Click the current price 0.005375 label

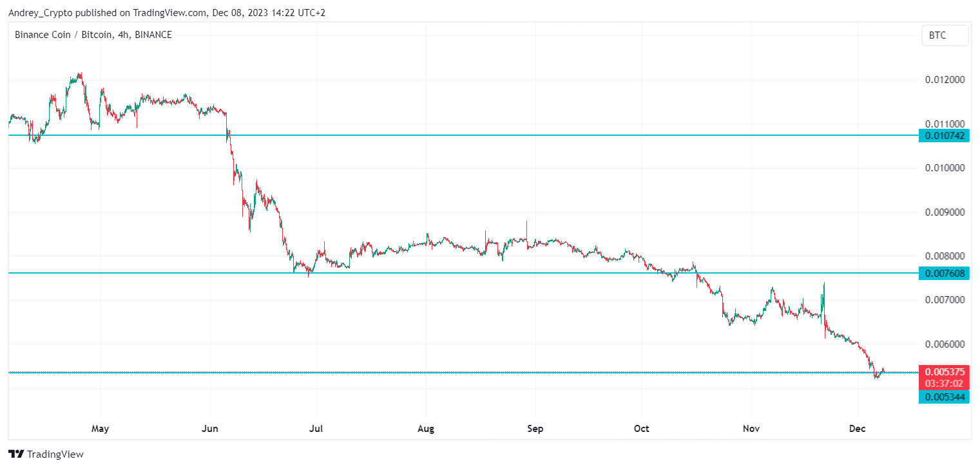point(945,372)
